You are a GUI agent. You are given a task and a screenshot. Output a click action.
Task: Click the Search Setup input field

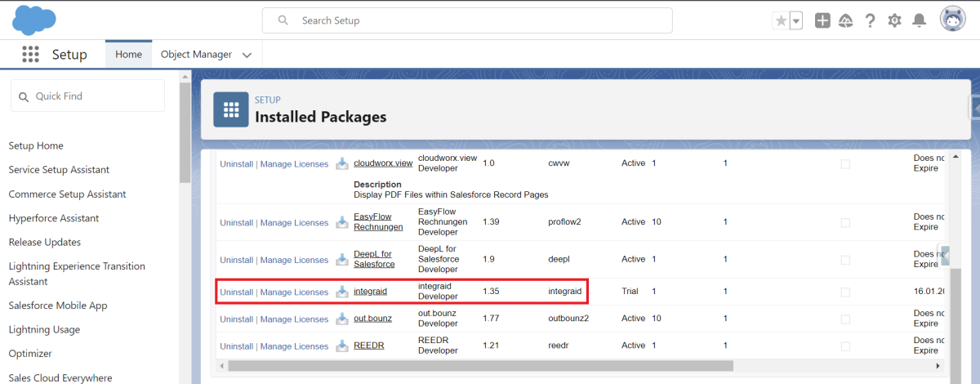coord(467,20)
